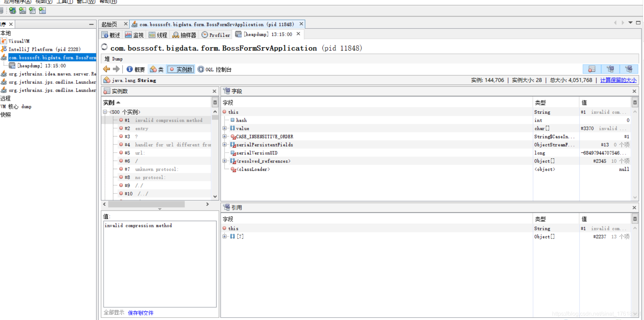
Task: Expand the <resolved_references> field
Action: (225, 161)
